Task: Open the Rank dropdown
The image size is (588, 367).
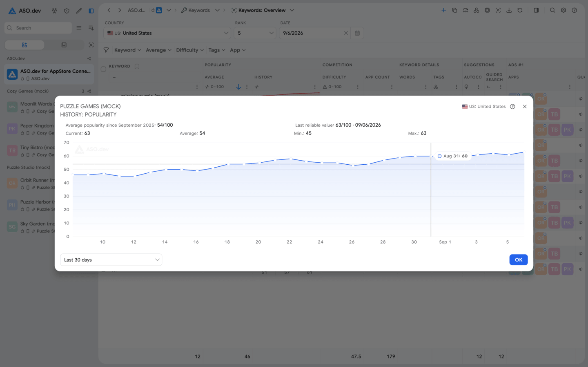Action: click(x=255, y=33)
